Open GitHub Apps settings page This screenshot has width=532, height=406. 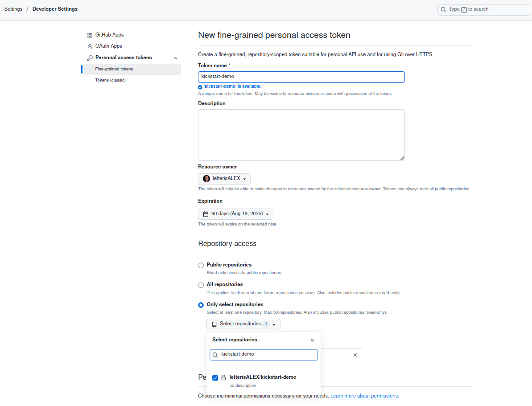pos(109,35)
